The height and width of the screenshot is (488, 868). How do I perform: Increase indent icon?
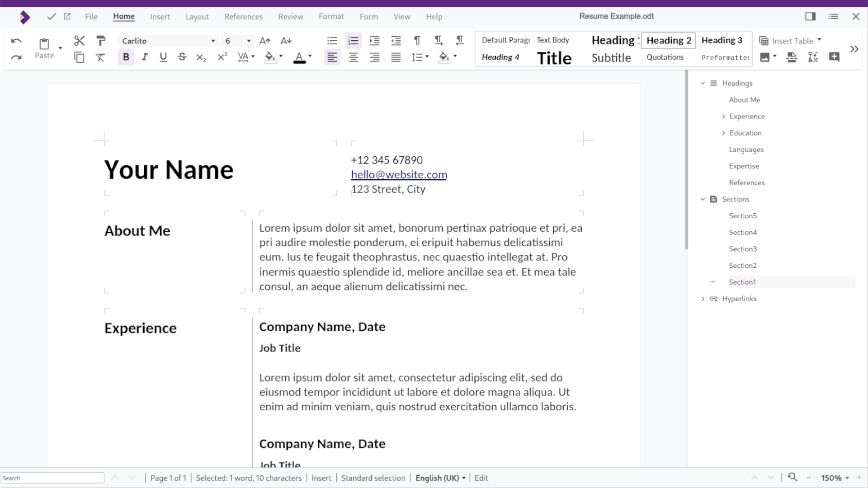pyautogui.click(x=375, y=41)
